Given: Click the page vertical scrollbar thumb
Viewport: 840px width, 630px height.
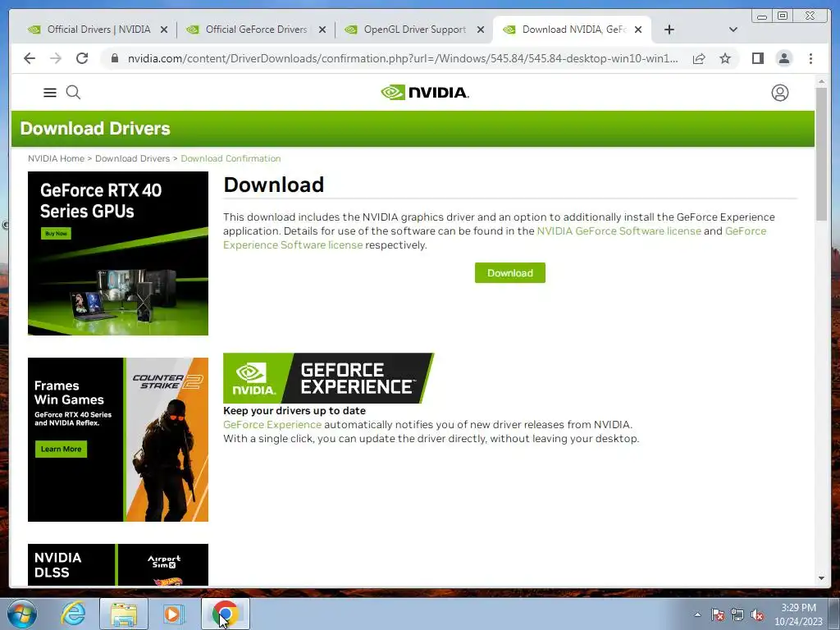Looking at the screenshot, I should (x=821, y=154).
